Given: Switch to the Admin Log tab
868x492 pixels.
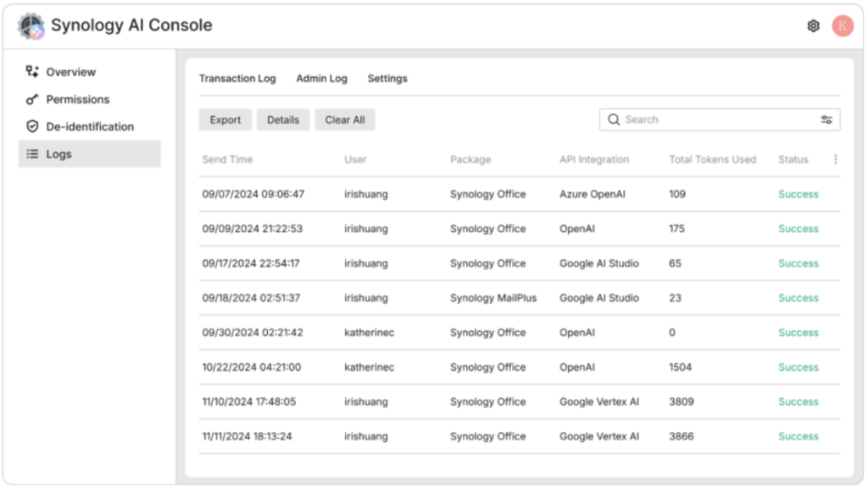Looking at the screenshot, I should (321, 78).
